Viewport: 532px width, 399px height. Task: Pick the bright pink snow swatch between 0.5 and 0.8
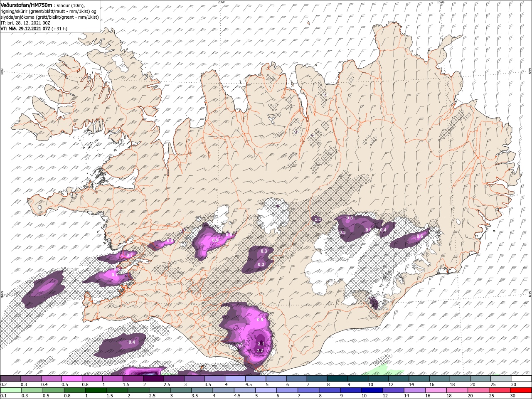[72, 379]
